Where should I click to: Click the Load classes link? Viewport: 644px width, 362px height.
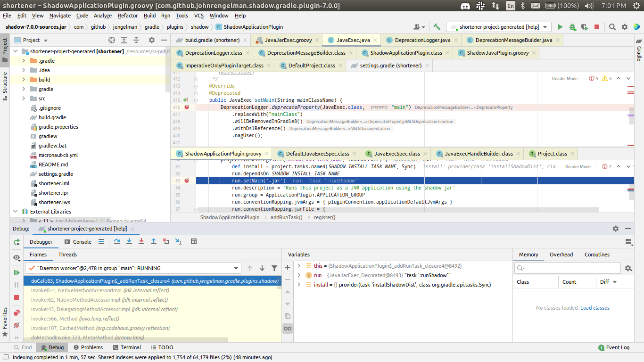(594, 307)
